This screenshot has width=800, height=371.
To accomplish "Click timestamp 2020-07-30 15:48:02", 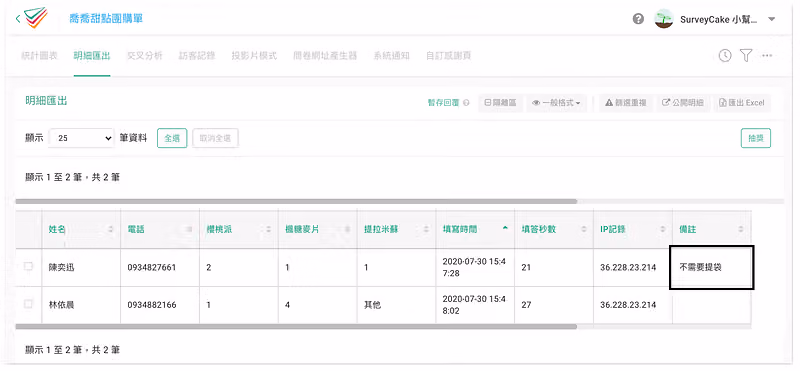I will tap(474, 304).
